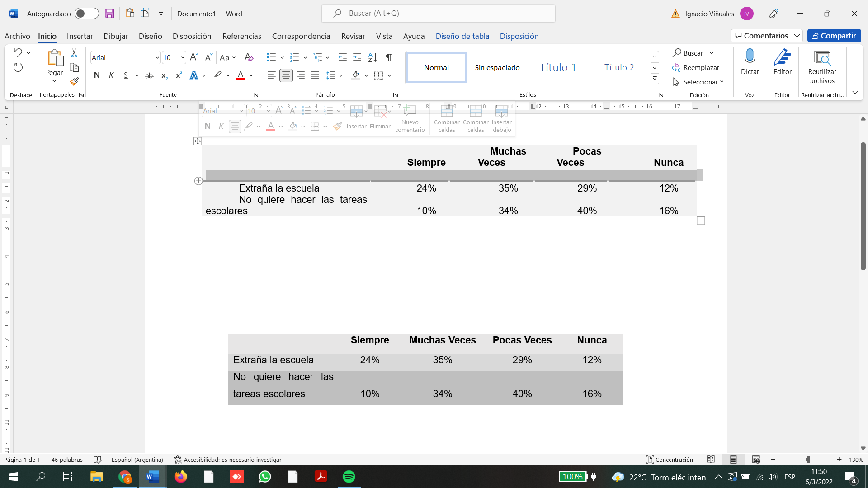Screen dimensions: 868x488
Task: Open Word from the taskbar
Action: click(x=153, y=477)
